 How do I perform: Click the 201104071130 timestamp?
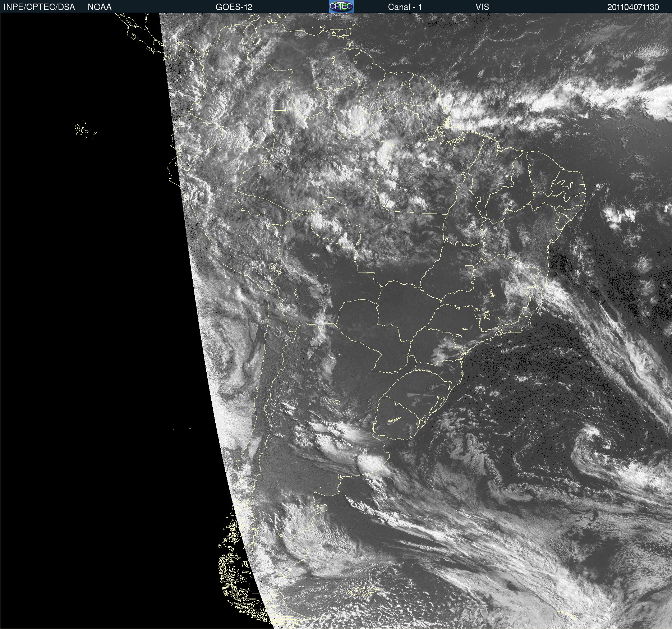click(633, 7)
